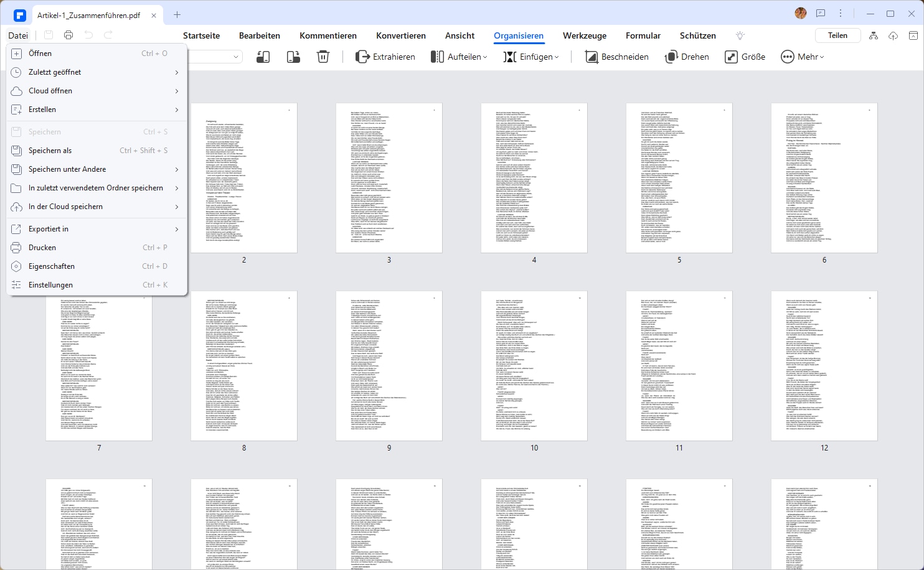Screen dimensions: 924x570
Task: Click the Extrahieren tool
Action: [x=385, y=57]
